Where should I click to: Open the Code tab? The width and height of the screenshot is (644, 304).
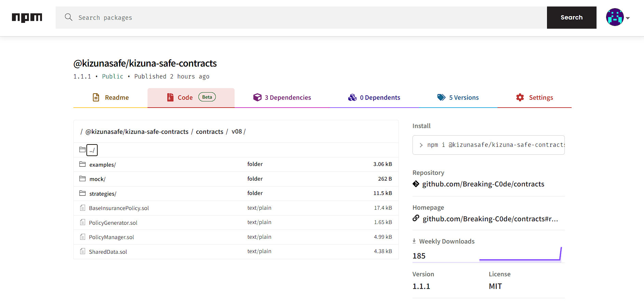click(x=191, y=98)
